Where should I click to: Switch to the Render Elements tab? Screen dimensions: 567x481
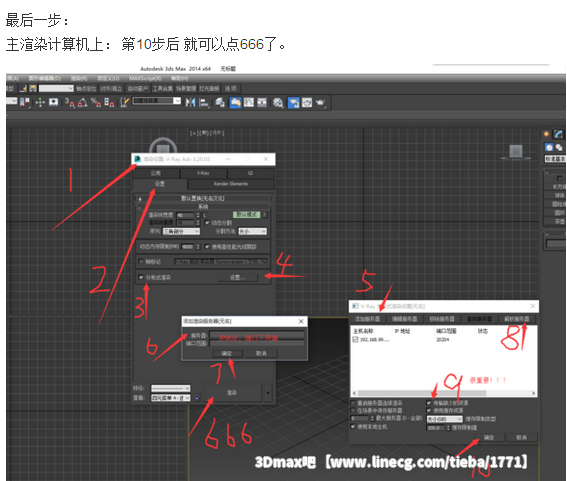pos(231,184)
